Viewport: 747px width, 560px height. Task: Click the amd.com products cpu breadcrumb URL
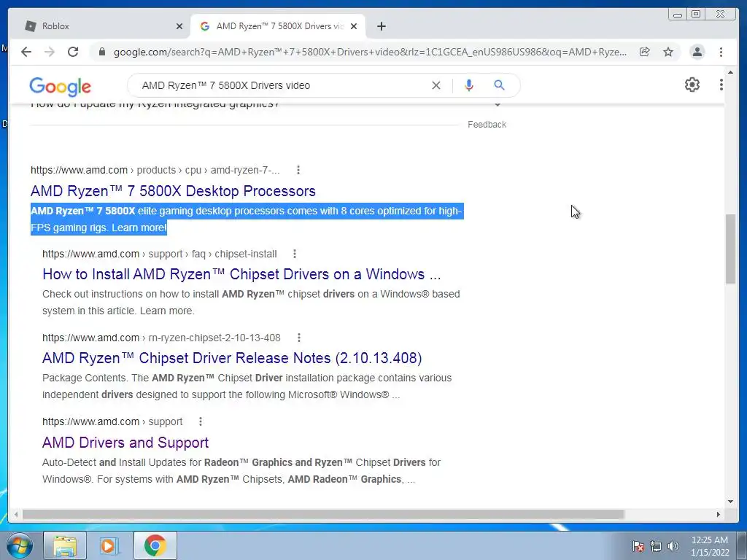[x=155, y=170]
